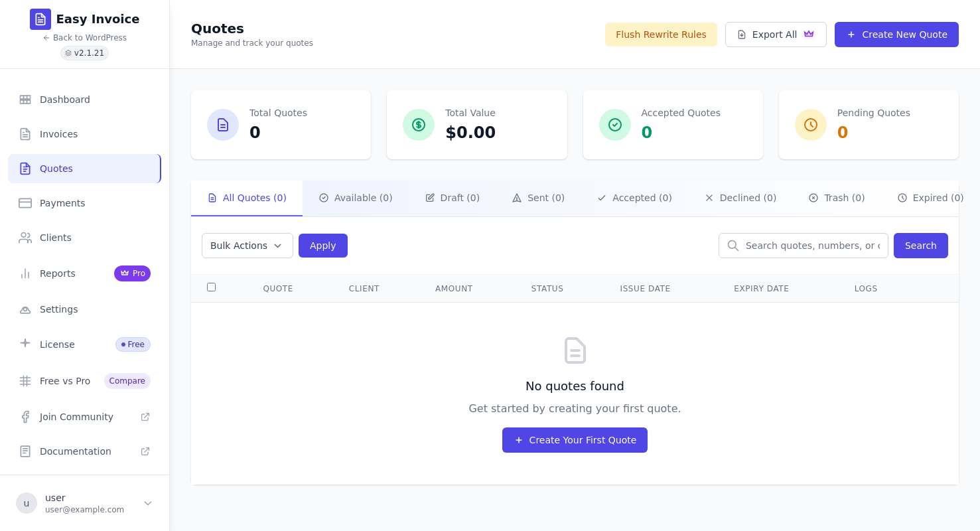
Task: Click the EXPIRY DATE column header
Action: coord(762,289)
